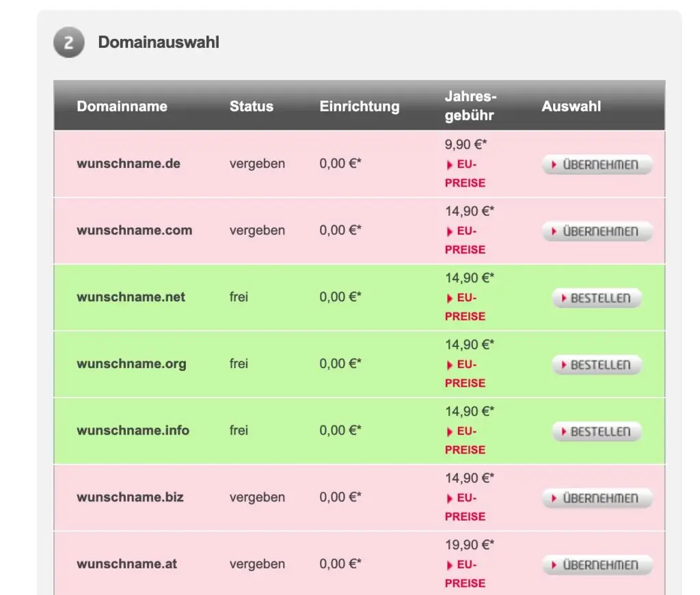Open EU-Preise link in wunschname.biz row
Viewport: 700px width, 595px height.
pyautogui.click(x=465, y=507)
